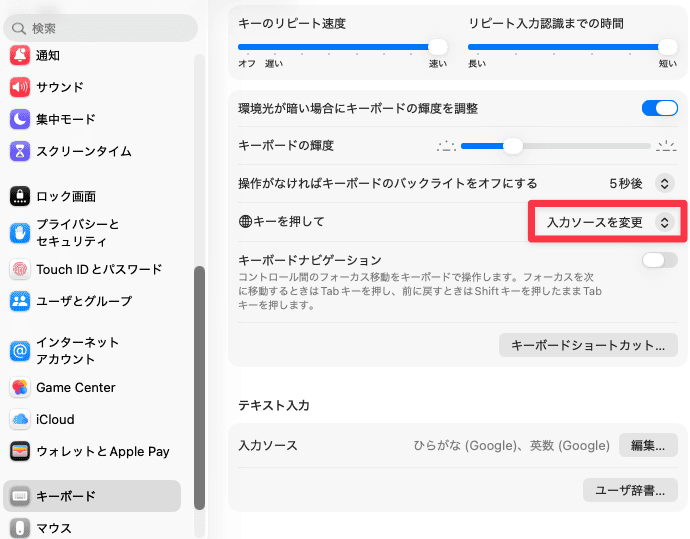Image resolution: width=690 pixels, height=539 pixels.
Task: Click the 速い label under repeat speed
Action: point(438,64)
